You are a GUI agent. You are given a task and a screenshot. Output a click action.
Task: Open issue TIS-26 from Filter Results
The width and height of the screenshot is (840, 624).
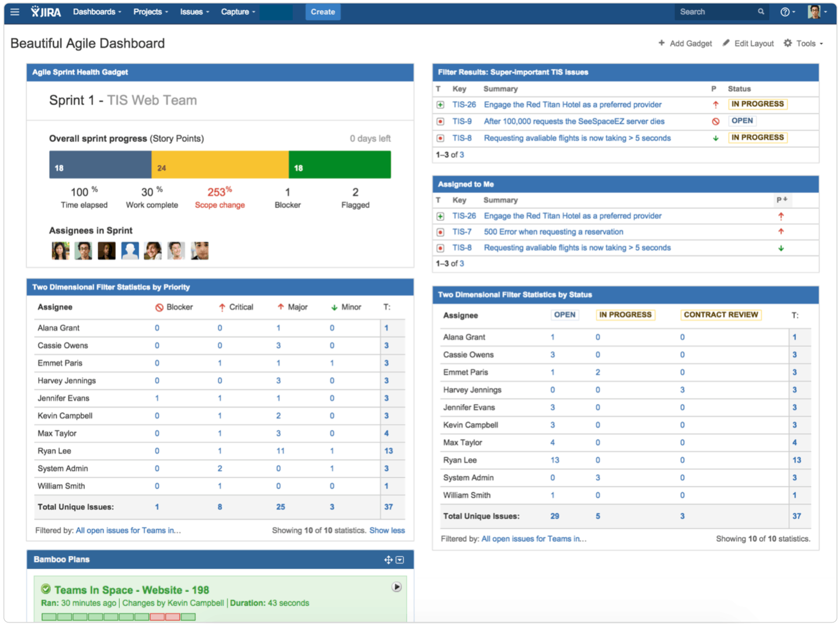[x=464, y=105]
